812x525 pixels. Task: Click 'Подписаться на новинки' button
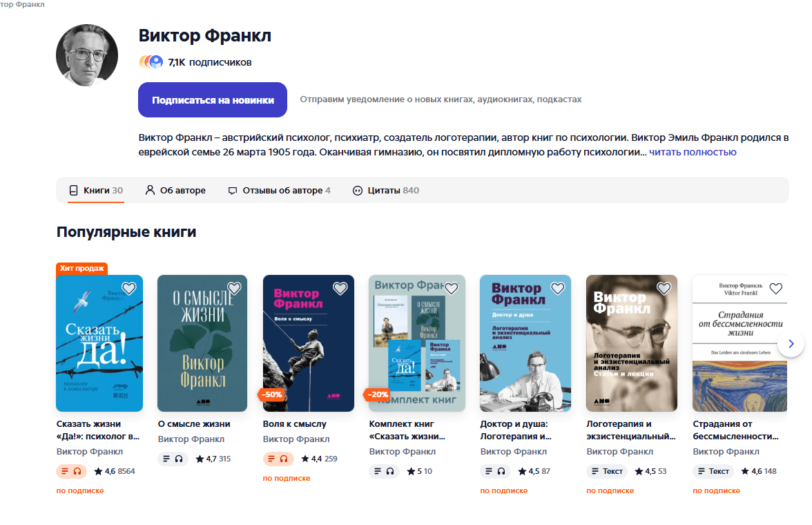pos(213,99)
